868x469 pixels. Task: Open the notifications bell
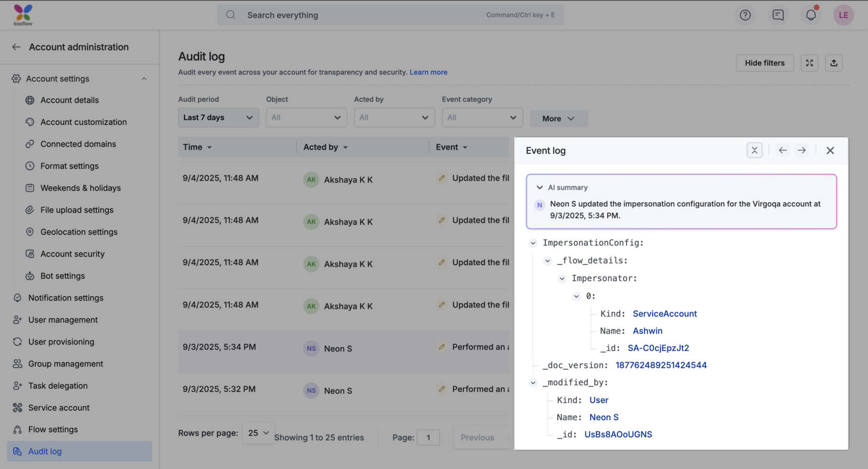810,15
